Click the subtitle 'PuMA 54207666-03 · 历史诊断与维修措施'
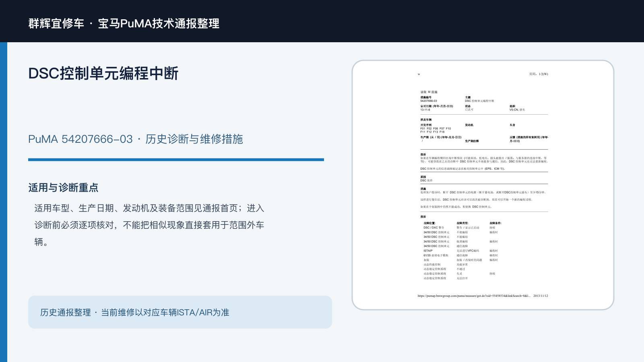This screenshot has width=644, height=362. click(x=136, y=139)
